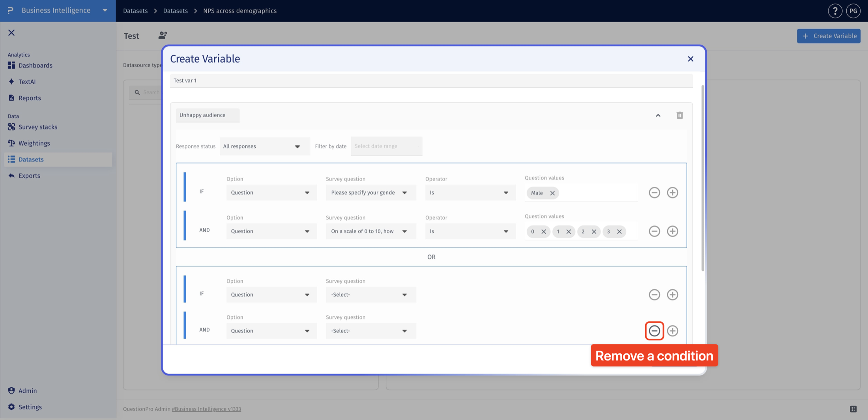
Task: Click NPS across demographics breadcrumb
Action: coord(240,11)
